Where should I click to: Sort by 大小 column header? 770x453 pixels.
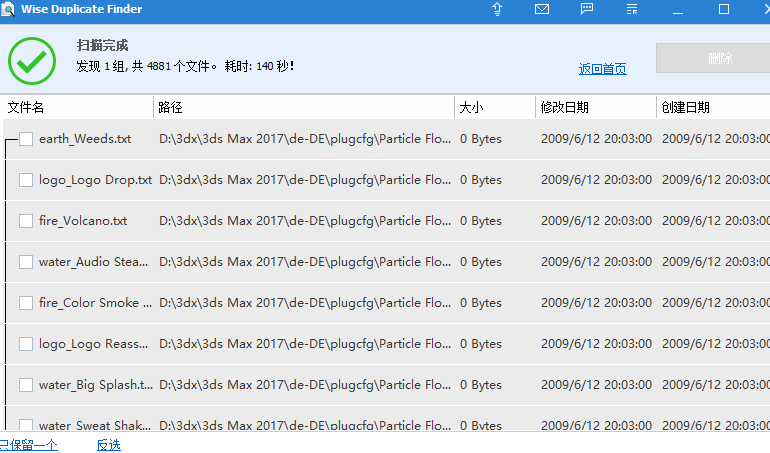pos(471,107)
